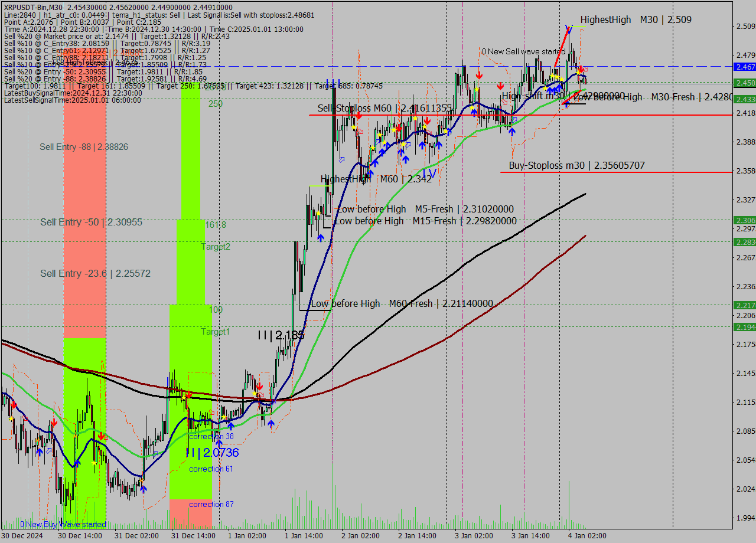This screenshot has width=756, height=543.
Task: Click the 30 Dec 2024 time axis label
Action: pos(22,536)
